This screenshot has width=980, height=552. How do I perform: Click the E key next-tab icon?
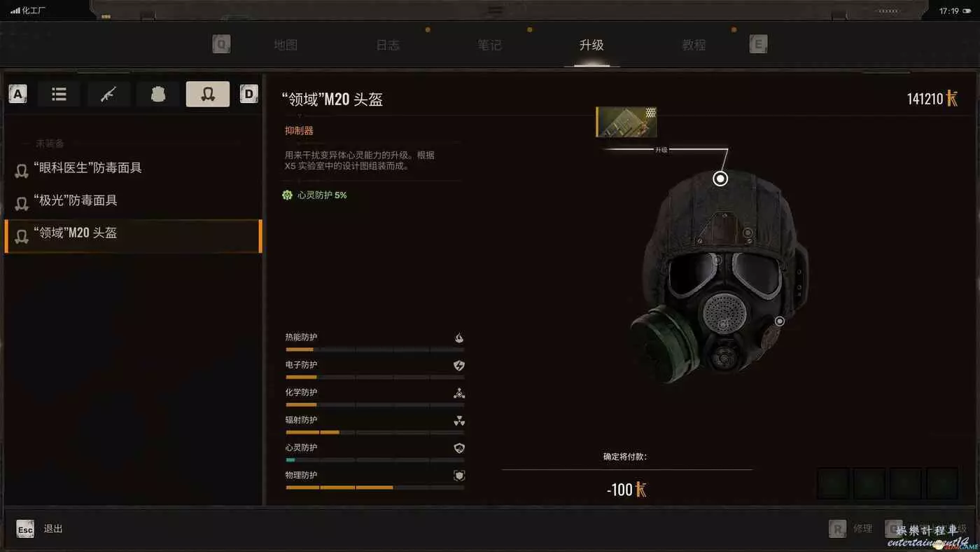point(758,45)
